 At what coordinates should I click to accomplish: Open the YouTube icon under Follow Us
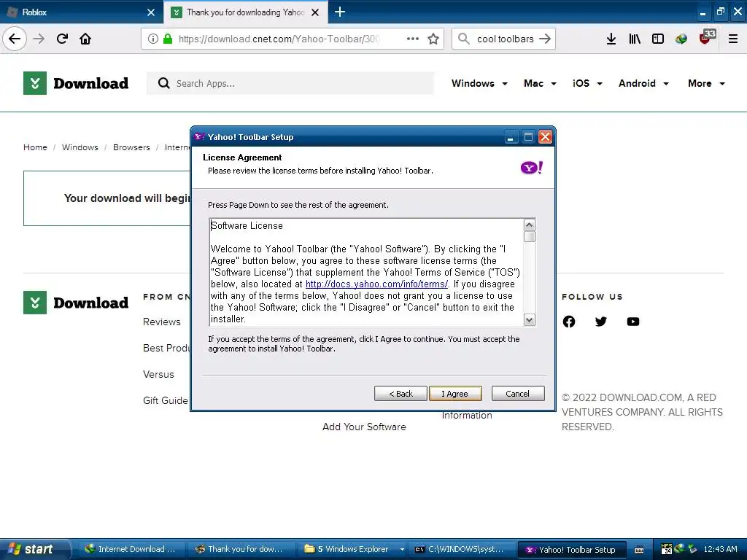click(x=633, y=322)
